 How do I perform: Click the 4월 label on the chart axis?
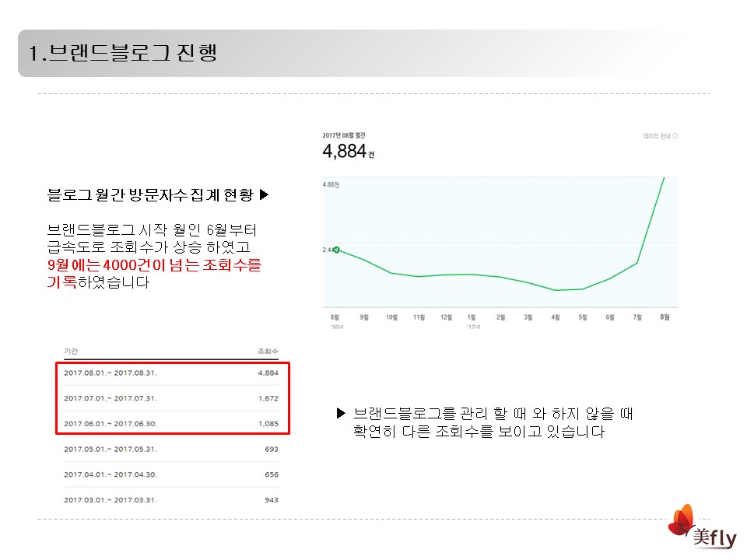pos(556,317)
